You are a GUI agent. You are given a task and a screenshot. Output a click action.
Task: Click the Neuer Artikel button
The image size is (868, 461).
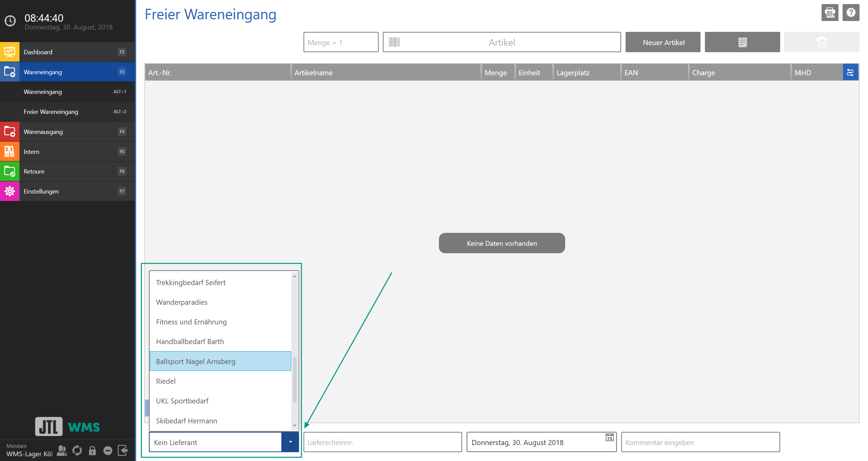click(663, 42)
